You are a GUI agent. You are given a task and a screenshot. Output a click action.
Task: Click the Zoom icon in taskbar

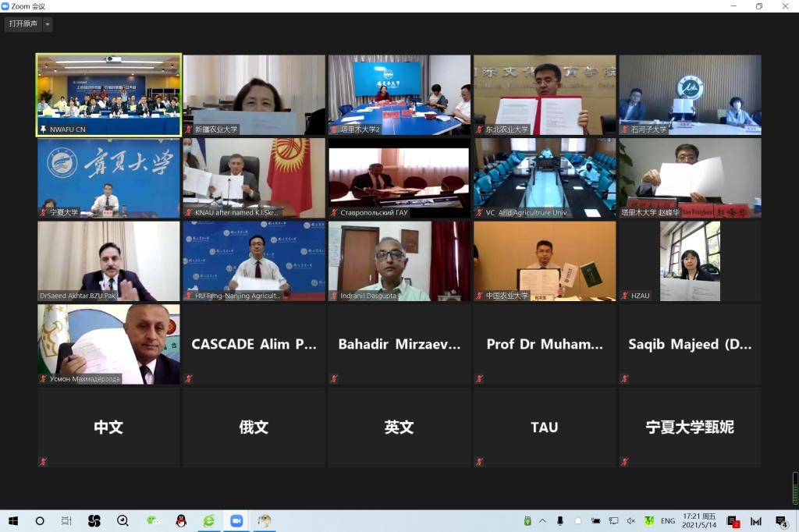click(x=236, y=520)
